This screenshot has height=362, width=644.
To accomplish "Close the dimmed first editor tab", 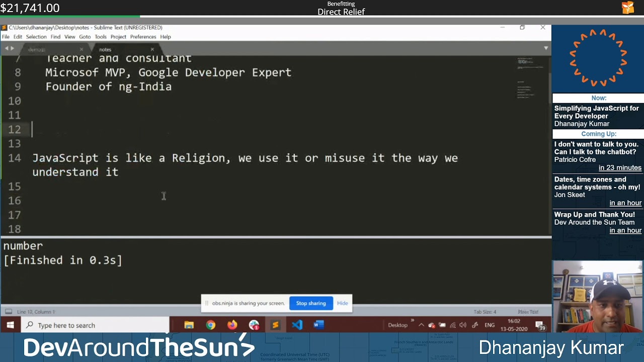I will click(x=81, y=49).
